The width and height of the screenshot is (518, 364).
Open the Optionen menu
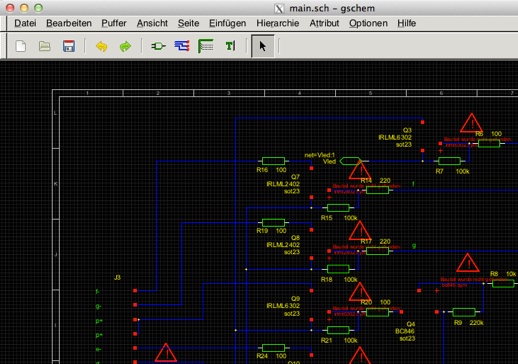click(x=368, y=23)
